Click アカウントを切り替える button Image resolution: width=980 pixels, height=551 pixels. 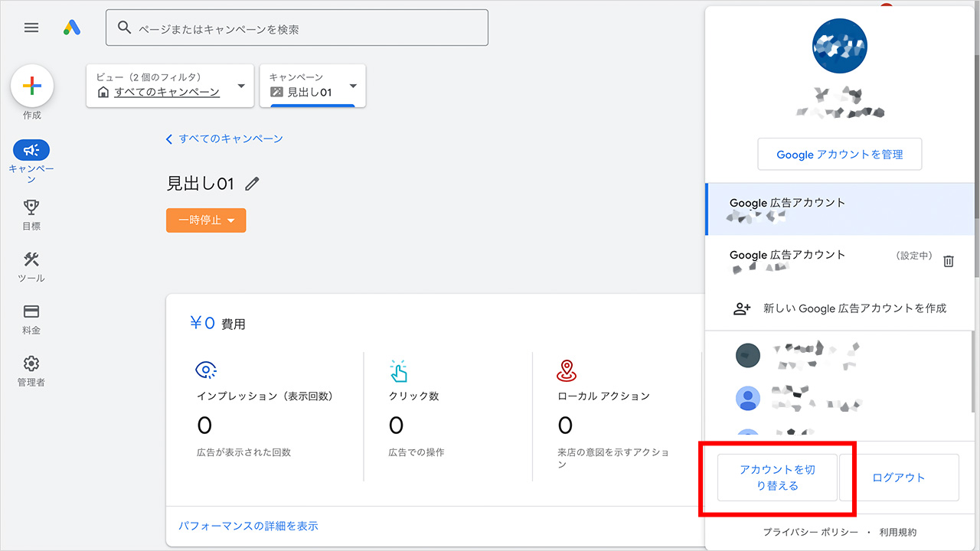[777, 478]
